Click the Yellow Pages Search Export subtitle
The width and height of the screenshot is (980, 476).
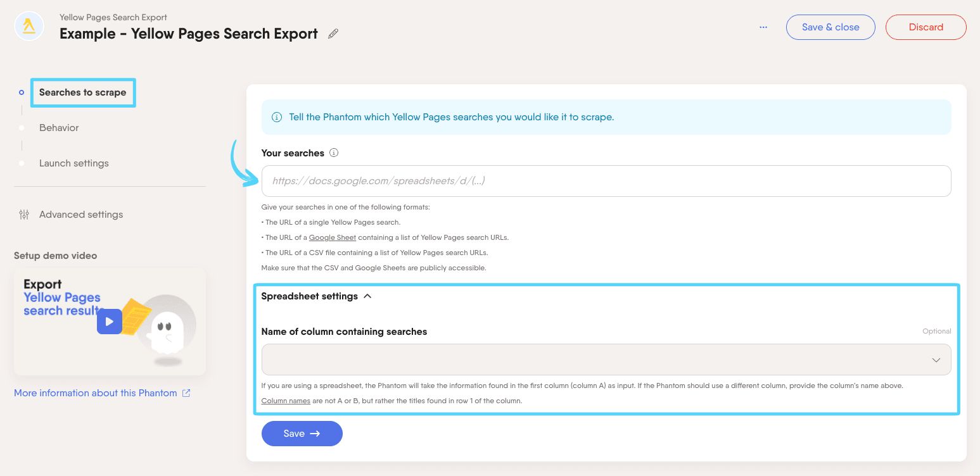(x=113, y=17)
